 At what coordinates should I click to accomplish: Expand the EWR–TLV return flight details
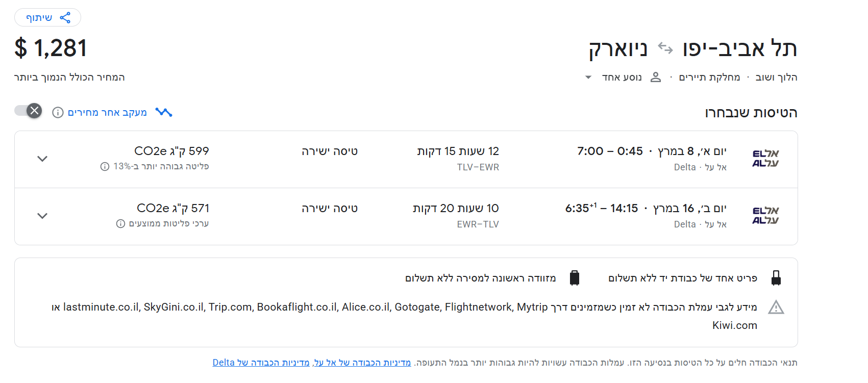42,216
